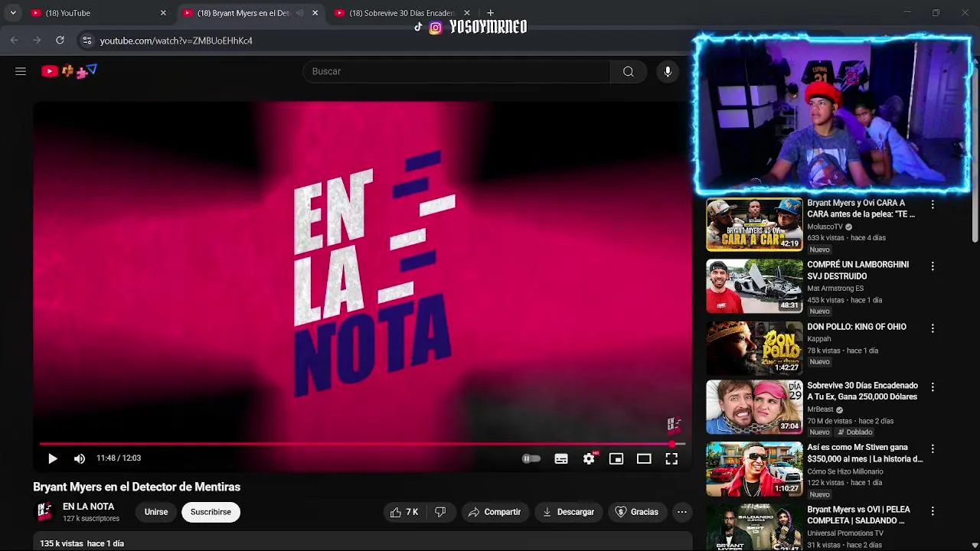This screenshot has height=551, width=980.
Task: Open the Mat Armstrong ES channel name
Action: tap(835, 289)
